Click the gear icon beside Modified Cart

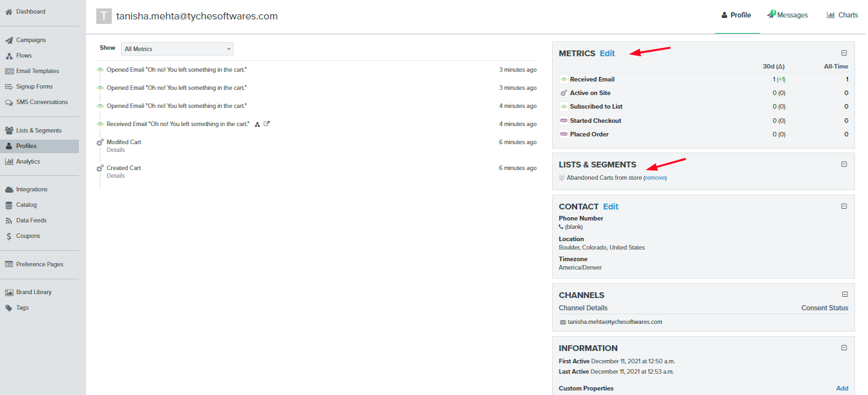click(x=100, y=142)
